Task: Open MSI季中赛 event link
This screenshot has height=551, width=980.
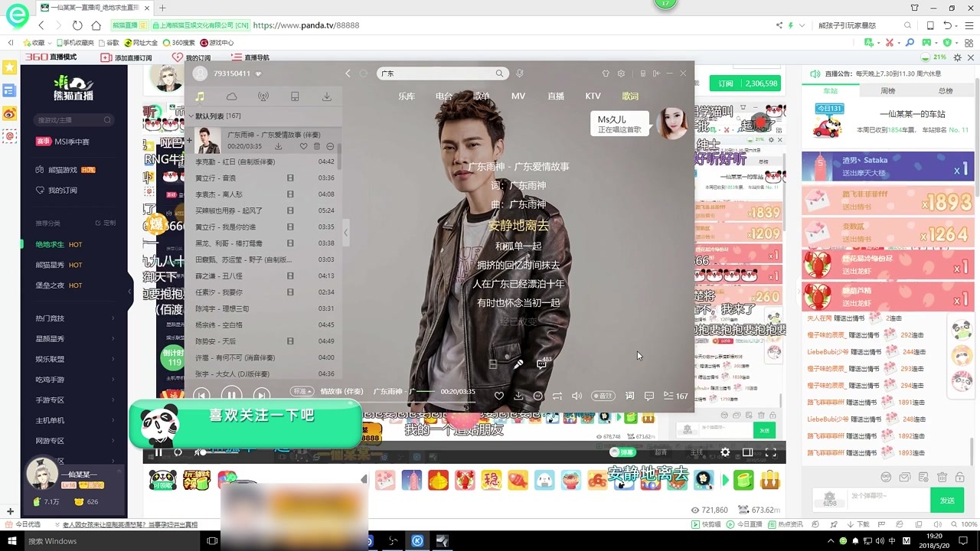Action: (x=63, y=142)
